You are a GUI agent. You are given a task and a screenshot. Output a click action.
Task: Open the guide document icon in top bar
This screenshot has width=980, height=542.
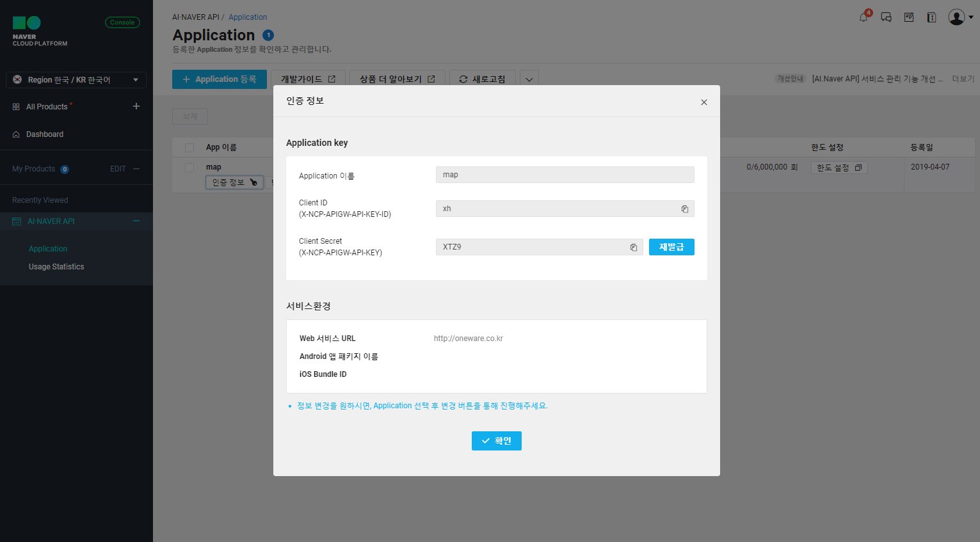click(932, 17)
